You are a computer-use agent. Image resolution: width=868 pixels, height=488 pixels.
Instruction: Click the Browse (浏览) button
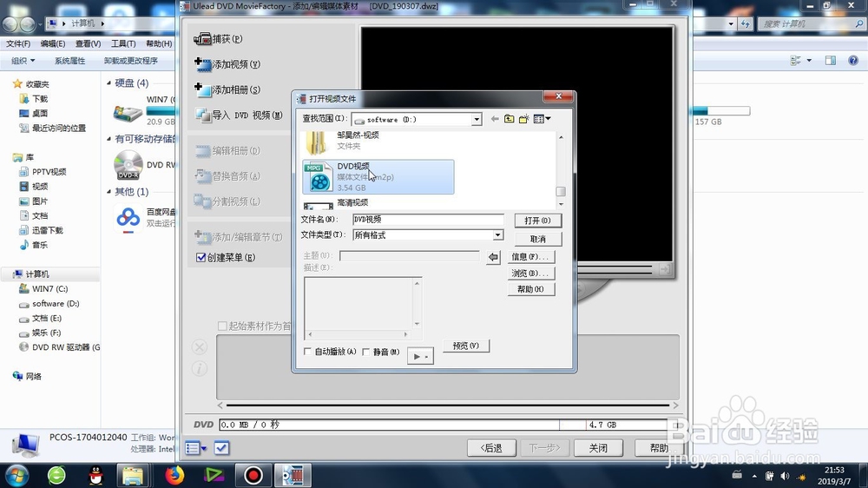point(530,273)
